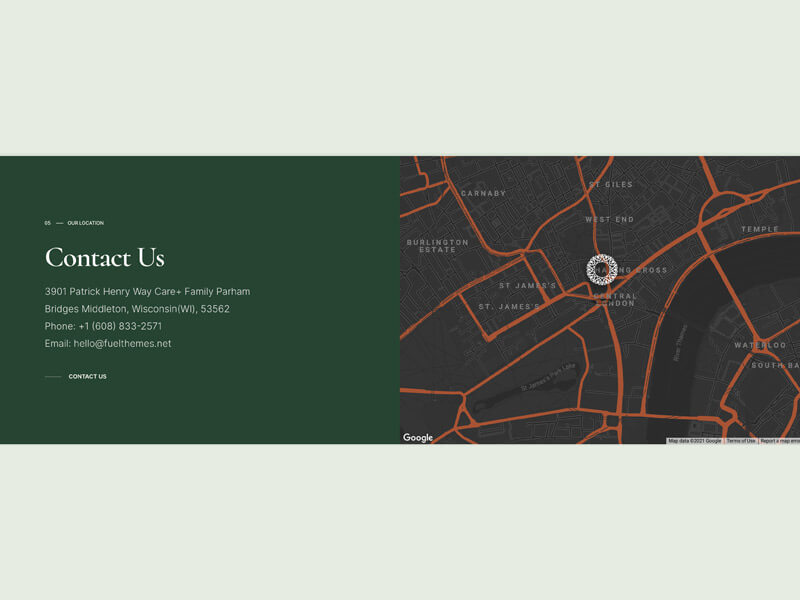
Task: Click the Temple label on the map
Action: (x=759, y=229)
